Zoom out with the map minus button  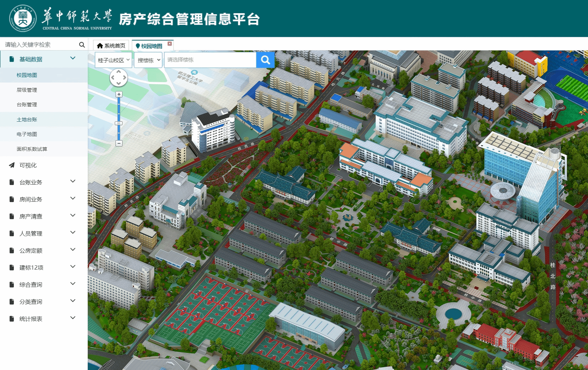pos(119,143)
